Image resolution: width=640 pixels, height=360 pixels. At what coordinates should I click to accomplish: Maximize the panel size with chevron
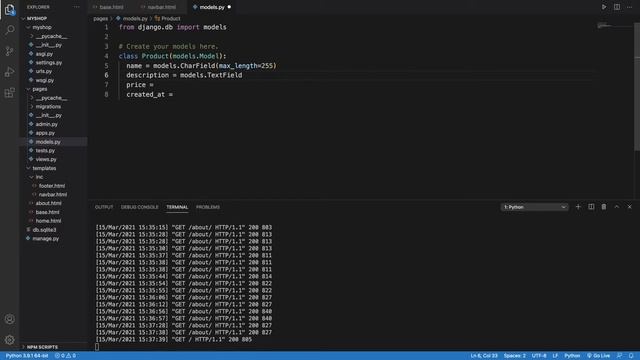pos(617,207)
